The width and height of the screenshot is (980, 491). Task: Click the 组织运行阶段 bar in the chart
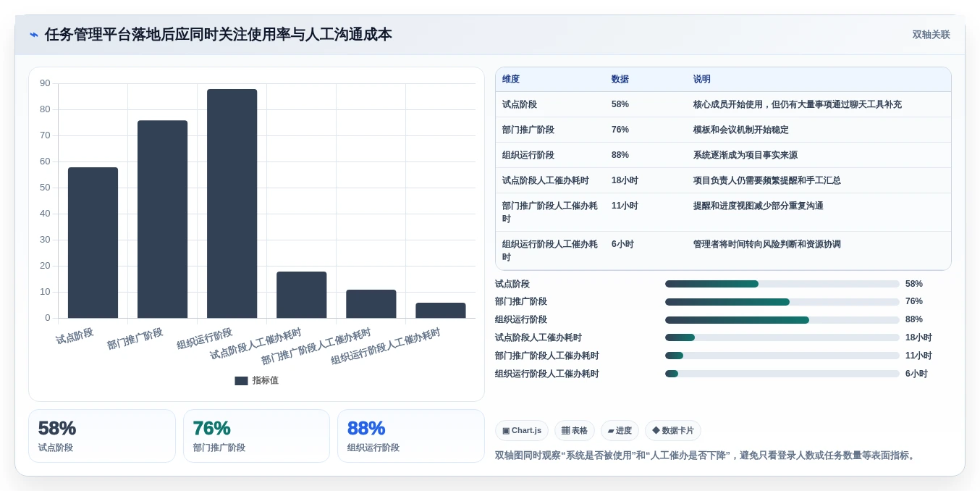coord(232,203)
